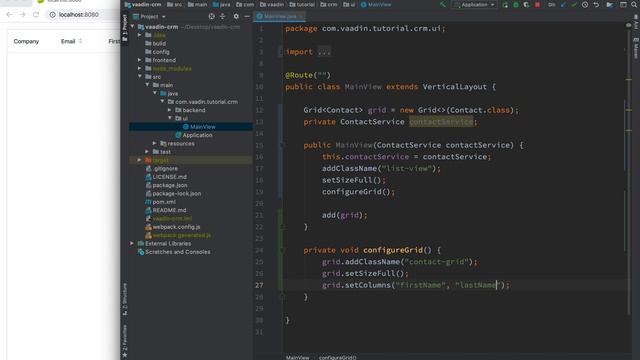Click the Locate opened file target icon
The image size is (640, 360).
coord(211,16)
